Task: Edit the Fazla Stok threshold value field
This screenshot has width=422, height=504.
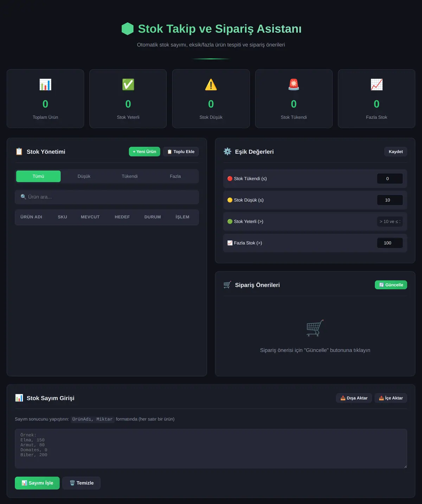Action: pyautogui.click(x=390, y=243)
